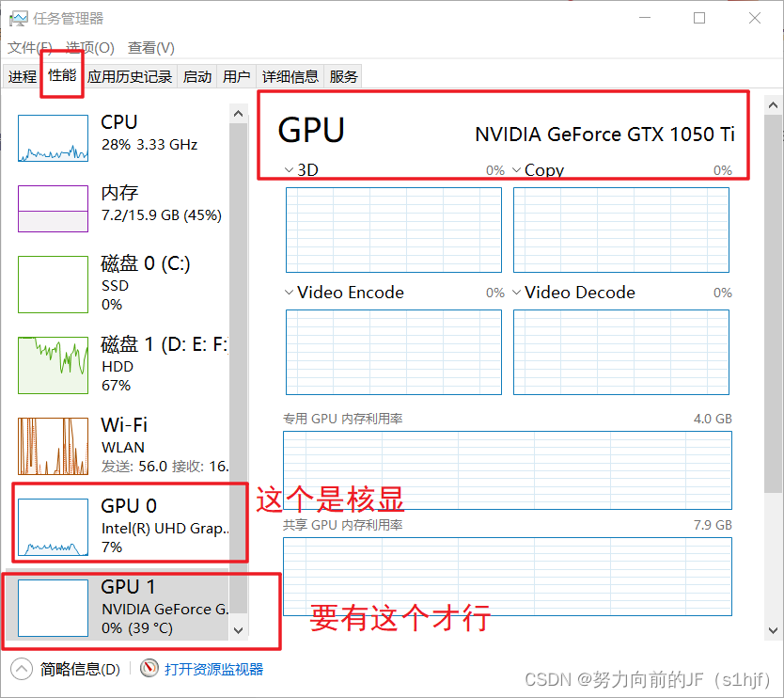Image resolution: width=784 pixels, height=698 pixels.
Task: Click the right panel scroll up arrow
Action: [x=773, y=105]
